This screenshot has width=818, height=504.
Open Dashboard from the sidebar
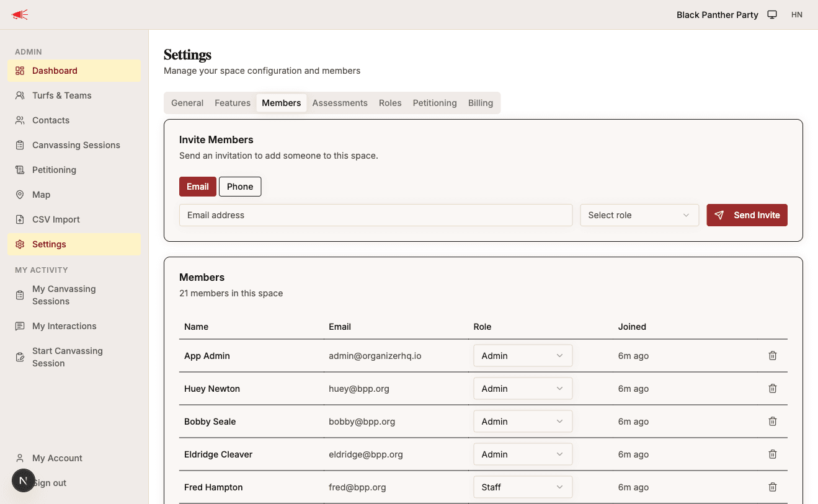(74, 71)
